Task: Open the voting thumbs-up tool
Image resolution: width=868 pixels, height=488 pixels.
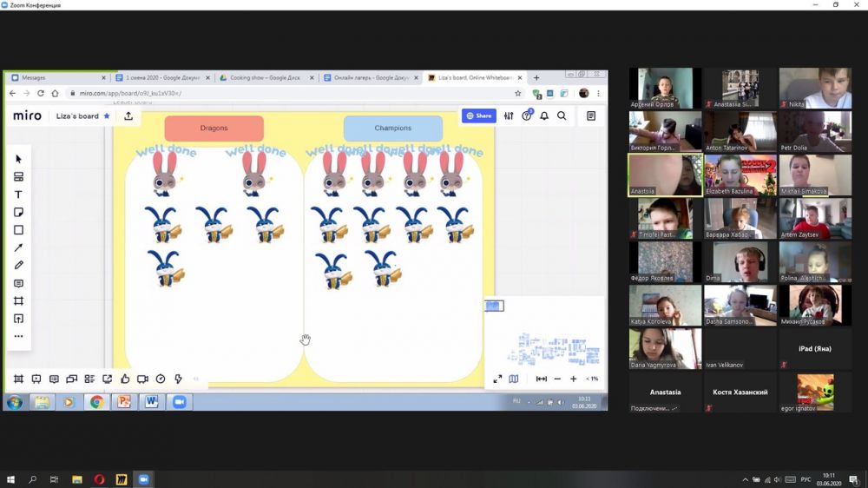Action: (x=124, y=379)
